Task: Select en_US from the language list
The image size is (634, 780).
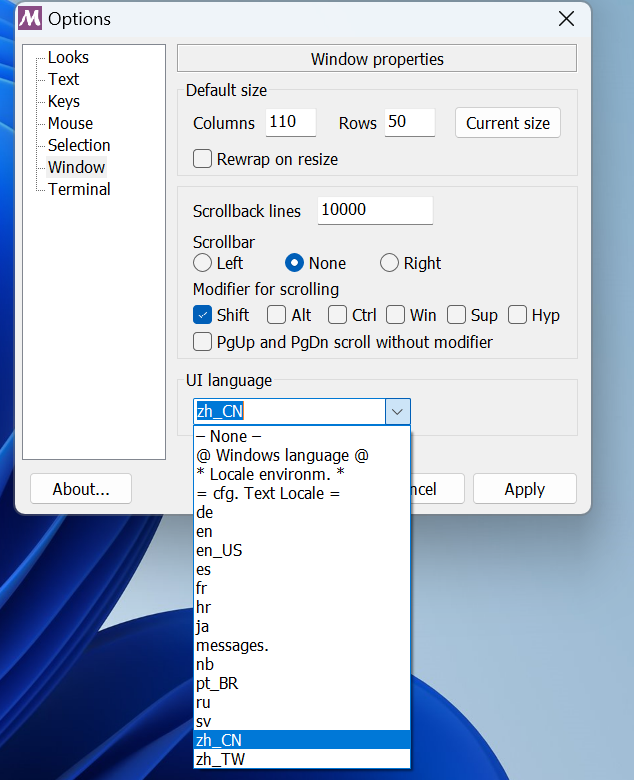Action: pos(302,550)
